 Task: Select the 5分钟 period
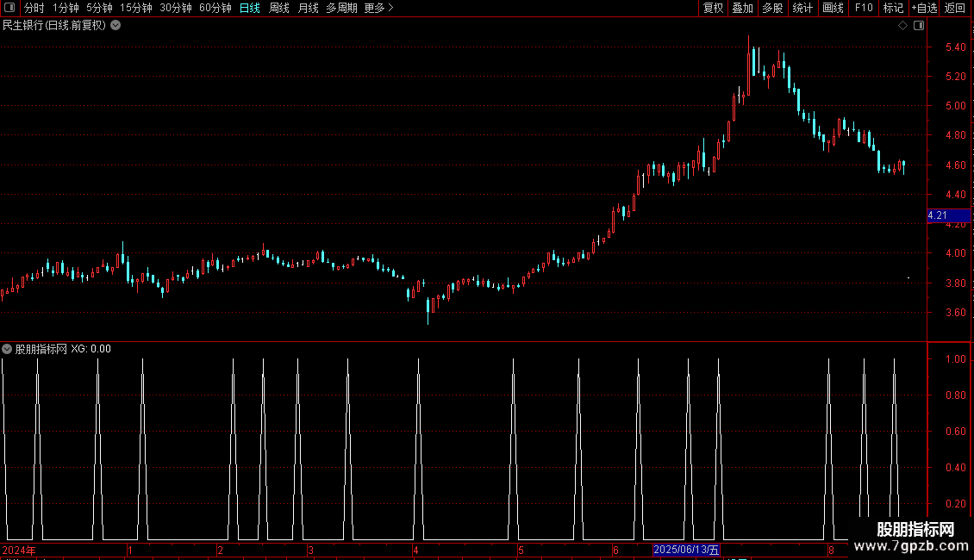(99, 8)
